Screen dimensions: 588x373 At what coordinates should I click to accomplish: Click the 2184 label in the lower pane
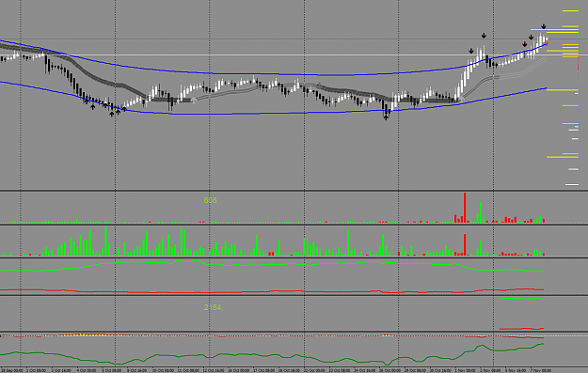click(x=213, y=307)
